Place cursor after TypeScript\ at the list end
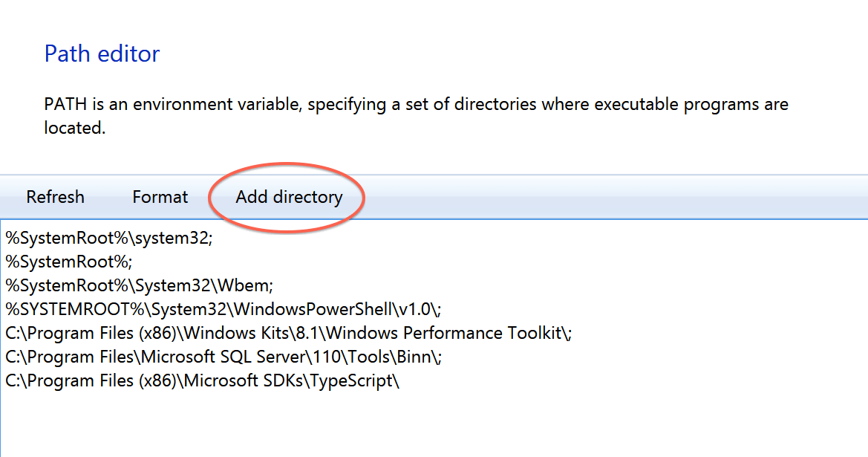Image resolution: width=868 pixels, height=457 pixels. point(399,381)
